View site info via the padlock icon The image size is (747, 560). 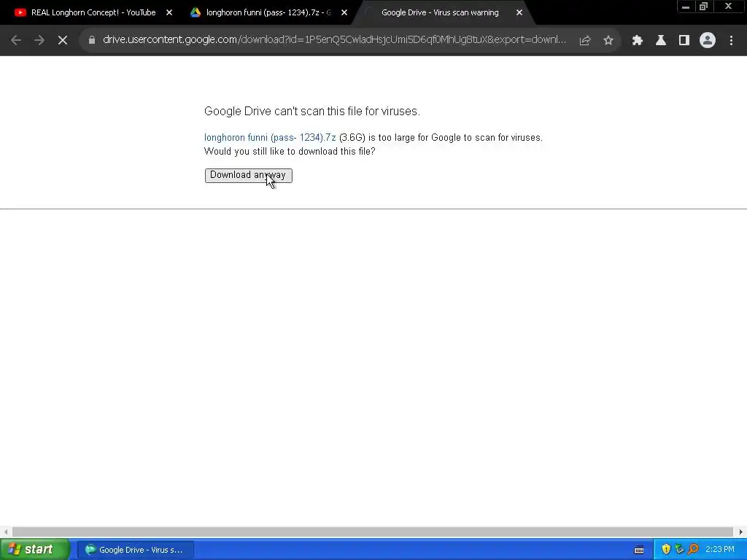click(x=92, y=41)
